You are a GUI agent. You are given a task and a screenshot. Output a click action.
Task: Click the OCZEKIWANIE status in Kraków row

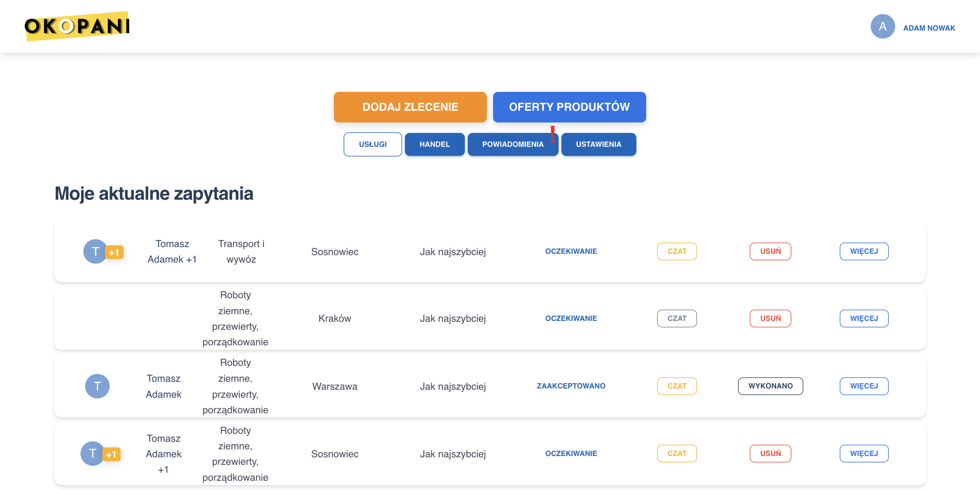[x=571, y=318]
